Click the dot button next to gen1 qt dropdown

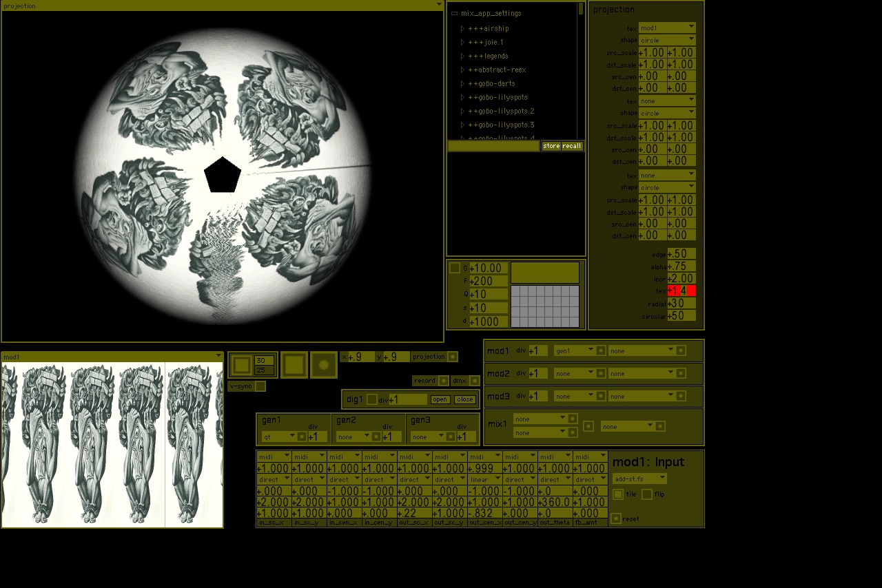click(x=302, y=437)
